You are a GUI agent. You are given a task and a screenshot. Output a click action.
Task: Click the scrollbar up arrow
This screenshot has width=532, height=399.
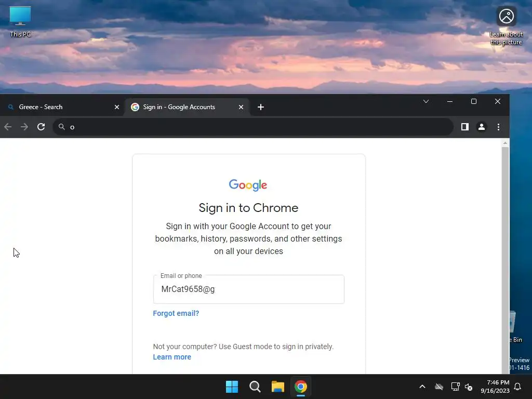coord(505,143)
